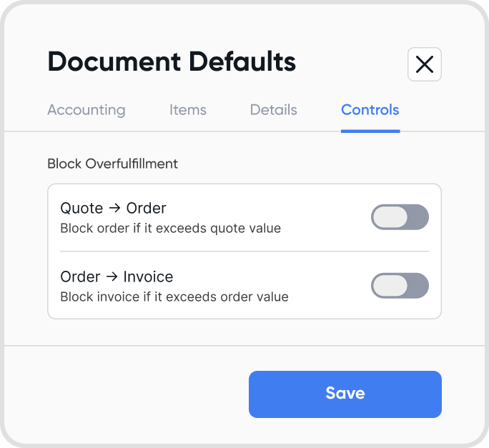The height and width of the screenshot is (448, 489).
Task: Click the Block Overfulfillment section label
Action: point(112,164)
